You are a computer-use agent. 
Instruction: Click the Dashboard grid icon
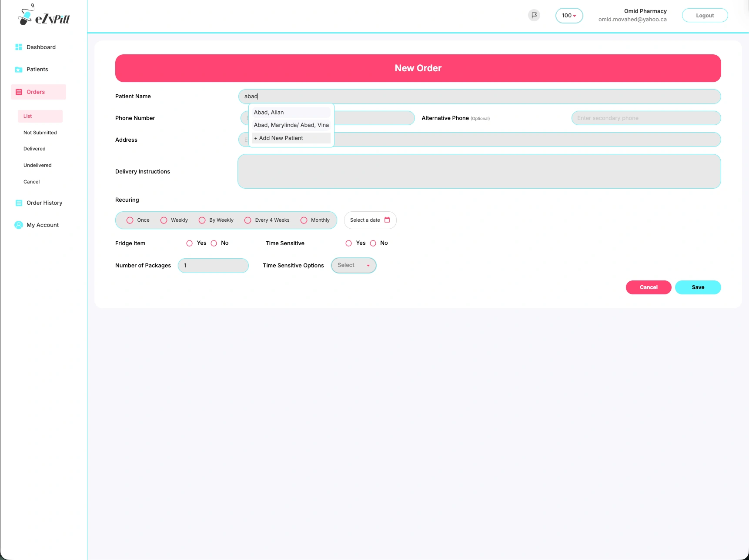(x=19, y=47)
